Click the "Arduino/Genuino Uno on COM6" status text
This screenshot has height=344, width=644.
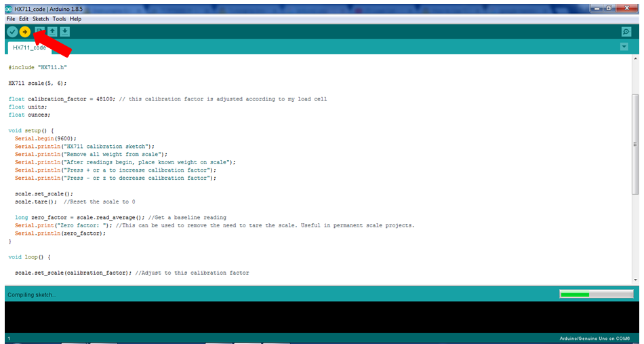coord(595,339)
